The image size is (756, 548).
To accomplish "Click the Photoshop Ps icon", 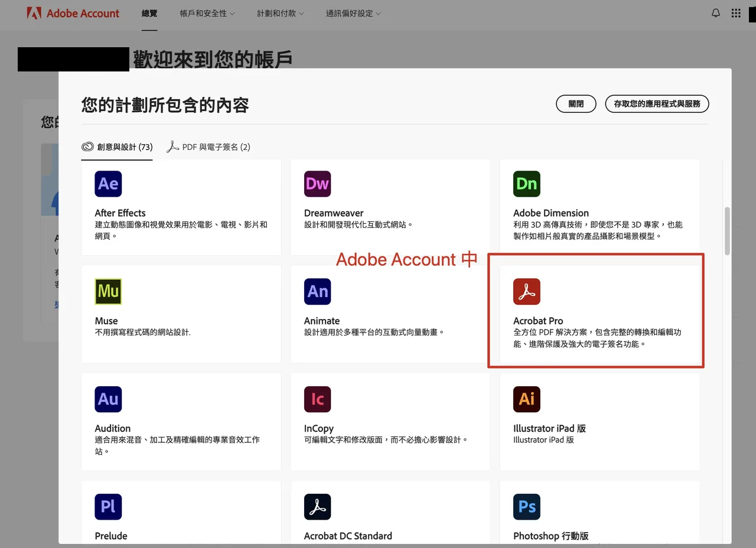I will pos(526,507).
